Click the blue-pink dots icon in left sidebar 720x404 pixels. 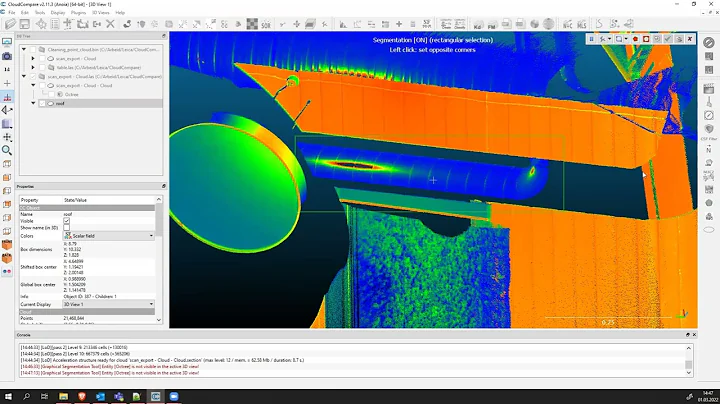coord(7,271)
